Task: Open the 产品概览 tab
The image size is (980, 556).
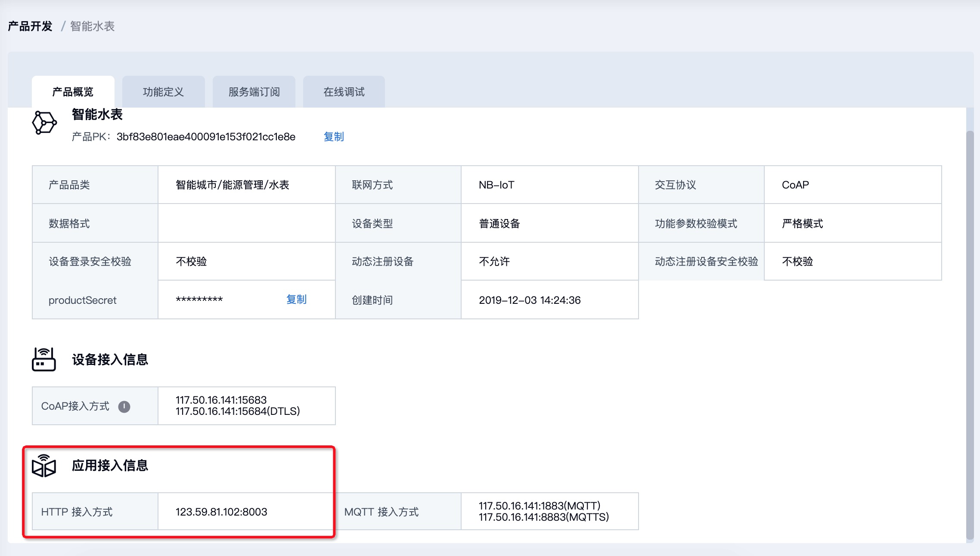Action: (x=73, y=92)
